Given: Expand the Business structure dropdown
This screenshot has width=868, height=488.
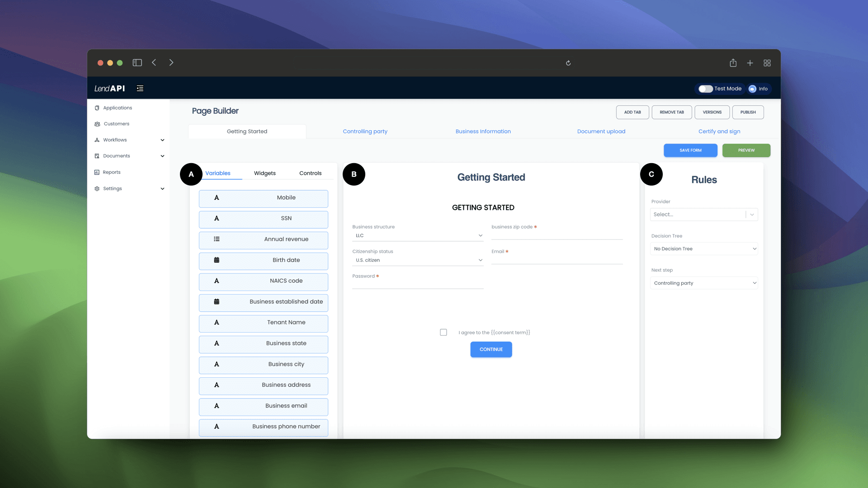Looking at the screenshot, I should [417, 235].
